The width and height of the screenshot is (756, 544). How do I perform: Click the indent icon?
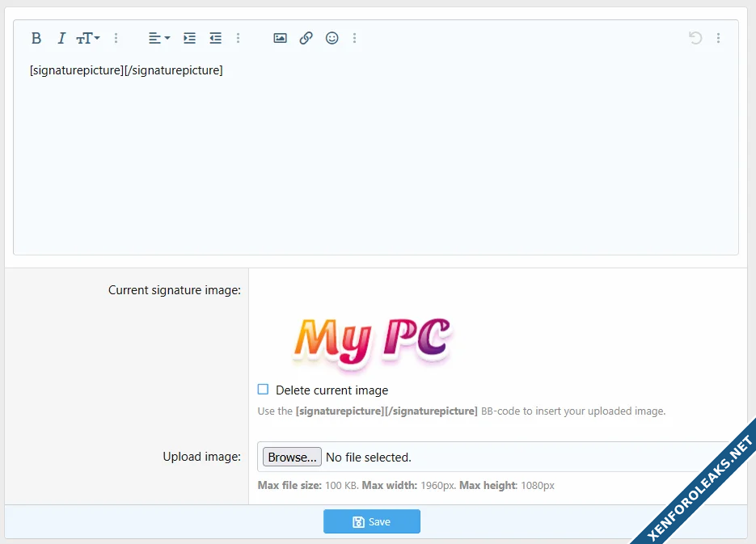coord(189,38)
